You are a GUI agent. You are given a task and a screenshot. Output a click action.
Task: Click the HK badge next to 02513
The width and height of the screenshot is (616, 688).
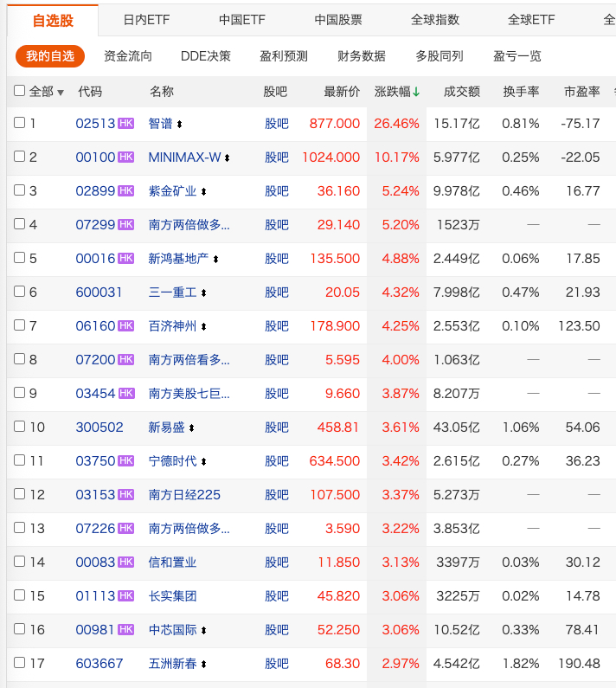click(126, 123)
